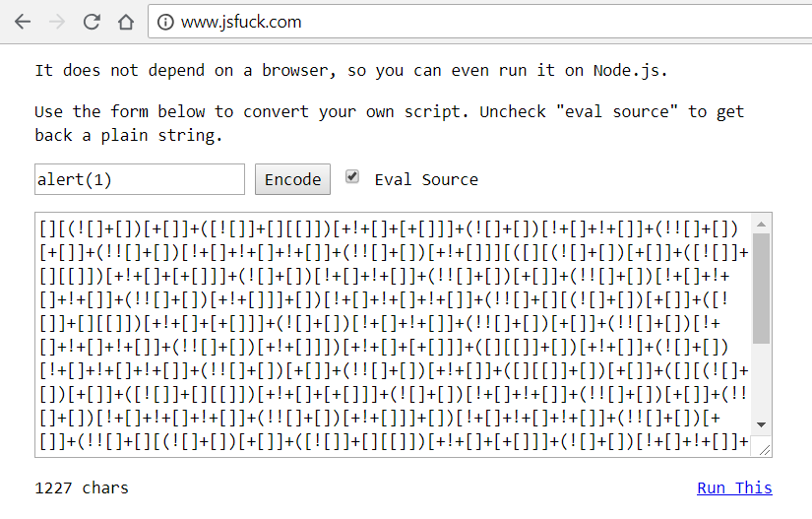
Task: Click the 1227 chars counter text
Action: click(82, 487)
